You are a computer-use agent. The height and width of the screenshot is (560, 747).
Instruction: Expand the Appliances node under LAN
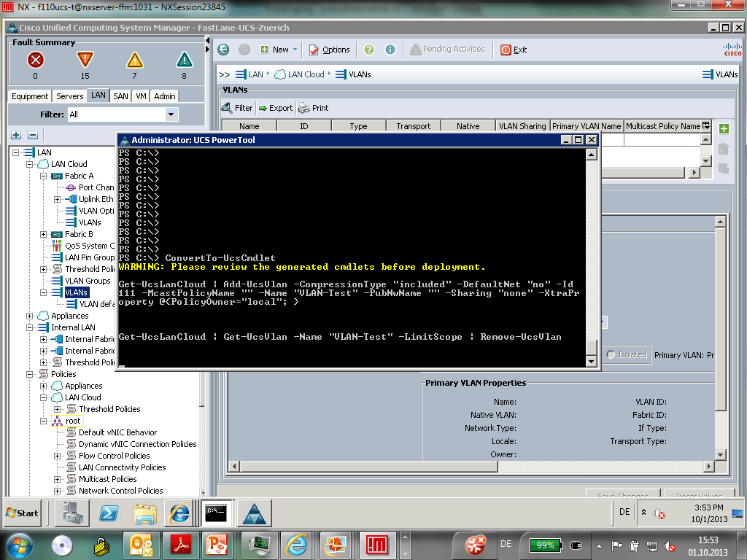[x=29, y=316]
